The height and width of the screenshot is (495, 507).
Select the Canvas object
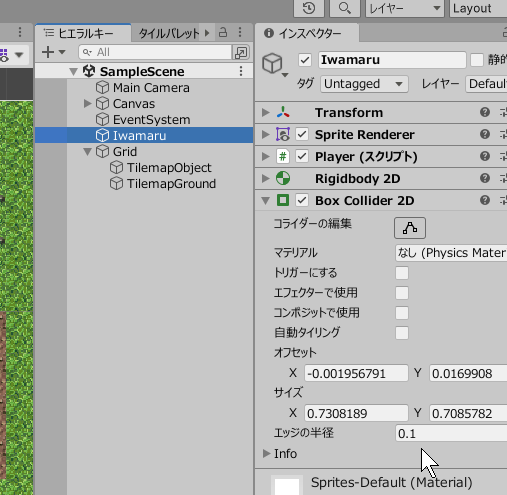(133, 104)
